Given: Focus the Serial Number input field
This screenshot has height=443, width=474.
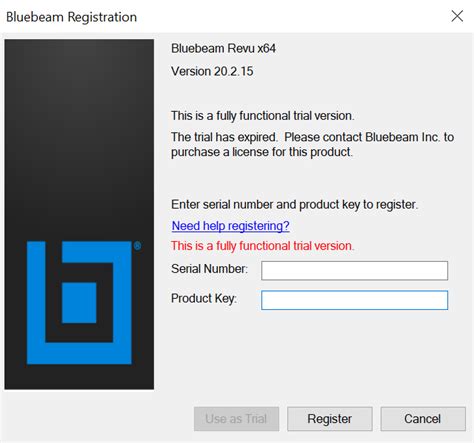Looking at the screenshot, I should [354, 270].
